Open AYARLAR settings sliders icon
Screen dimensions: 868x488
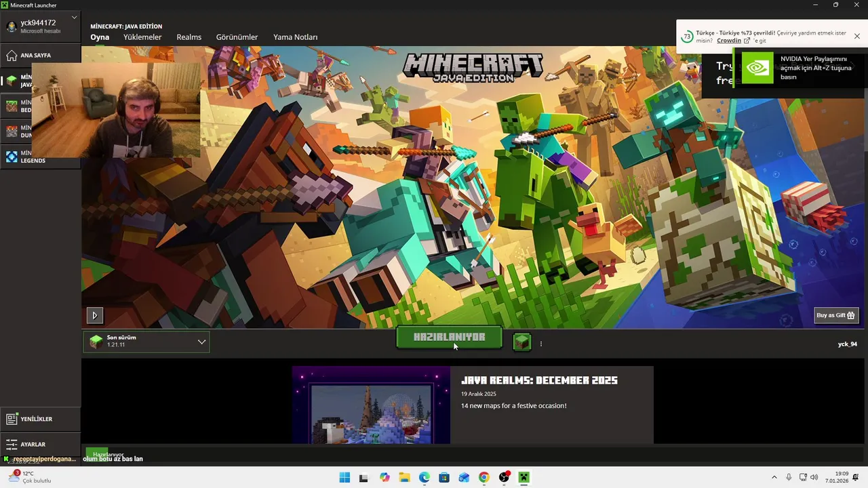point(12,445)
